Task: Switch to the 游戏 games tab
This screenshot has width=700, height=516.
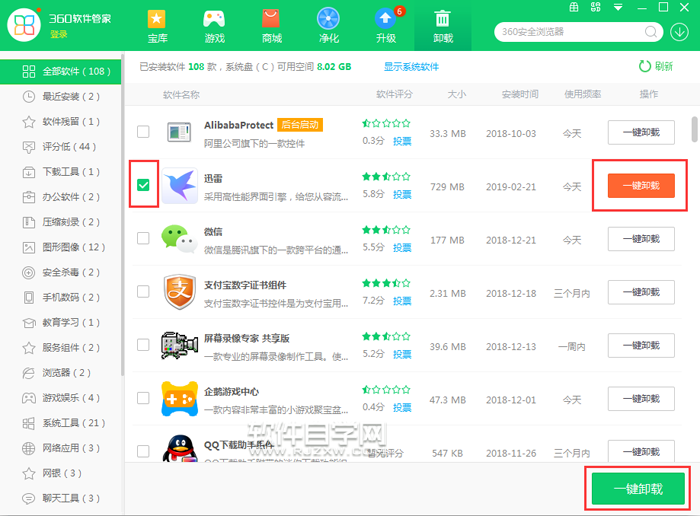Action: [214, 26]
